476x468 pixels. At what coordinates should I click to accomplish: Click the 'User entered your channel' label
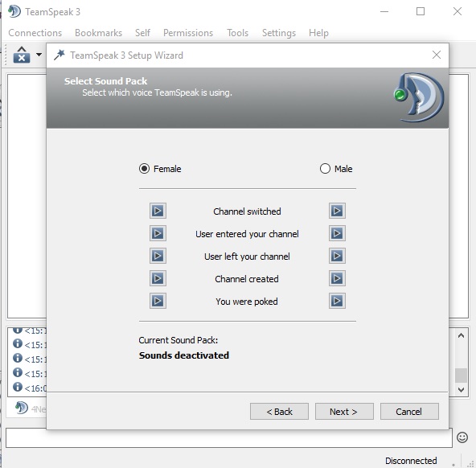(247, 234)
